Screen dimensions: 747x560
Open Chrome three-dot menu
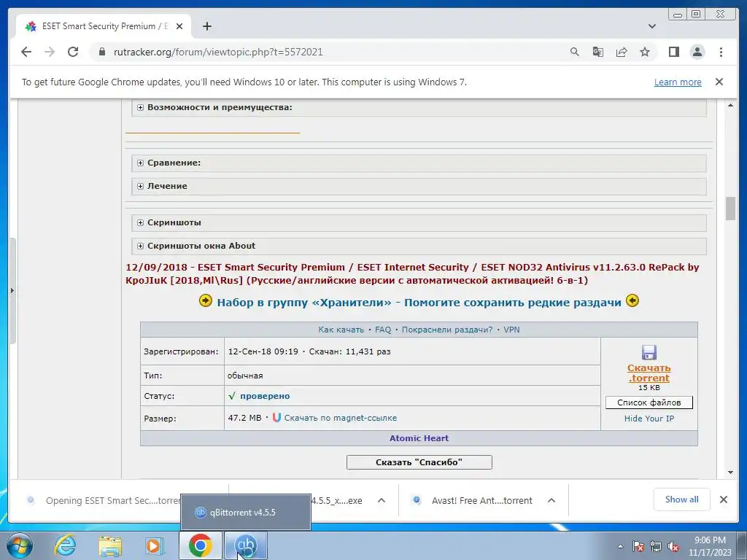pyautogui.click(x=721, y=52)
